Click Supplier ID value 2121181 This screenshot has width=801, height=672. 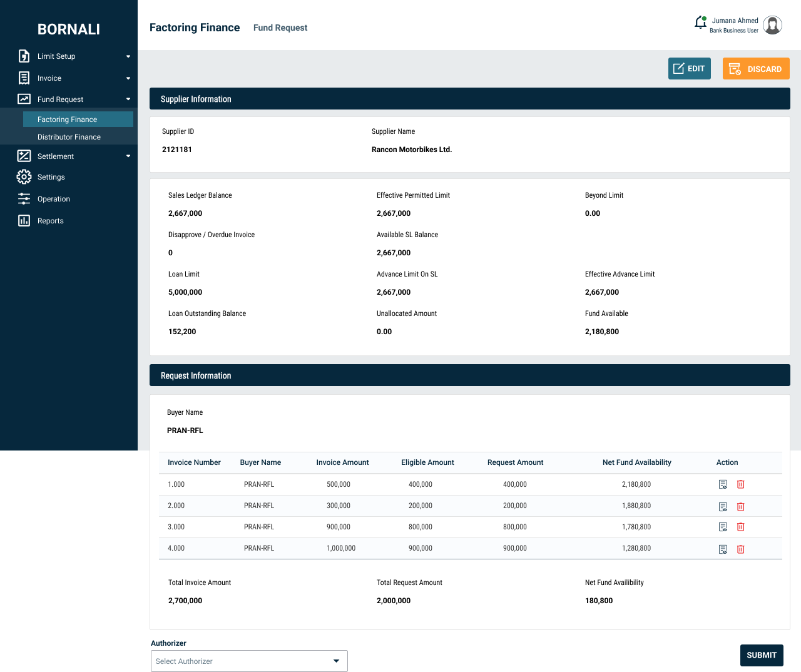pos(177,150)
